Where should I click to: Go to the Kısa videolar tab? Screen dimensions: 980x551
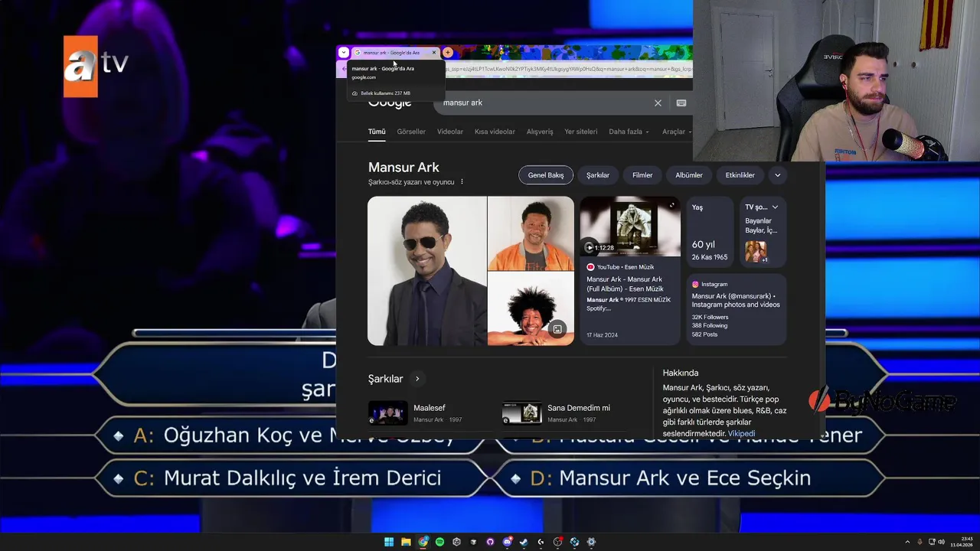click(x=495, y=132)
